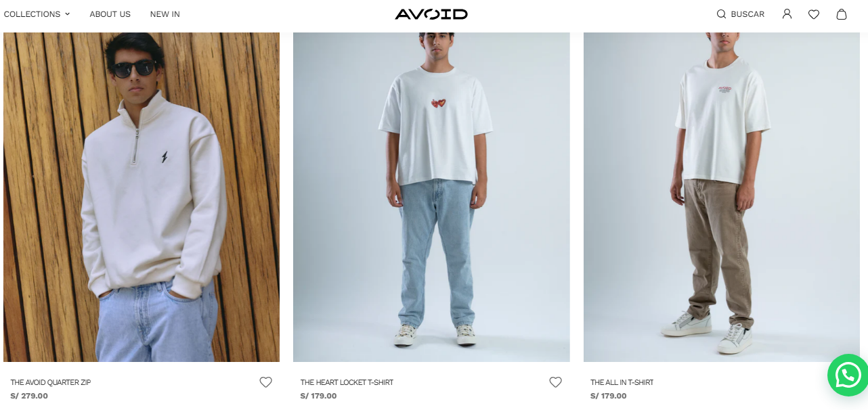Viewport: 868px width, 410px height.
Task: Click the AVOID logo
Action: pos(431,14)
